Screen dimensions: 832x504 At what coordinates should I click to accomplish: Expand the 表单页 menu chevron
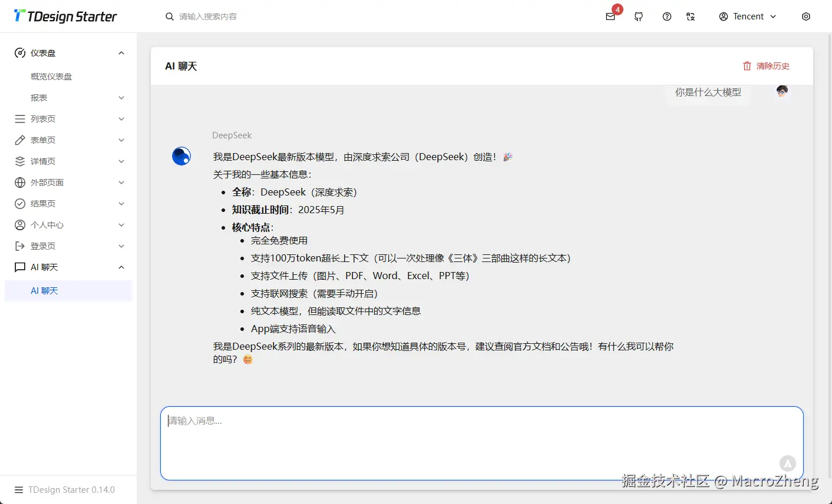coord(121,140)
